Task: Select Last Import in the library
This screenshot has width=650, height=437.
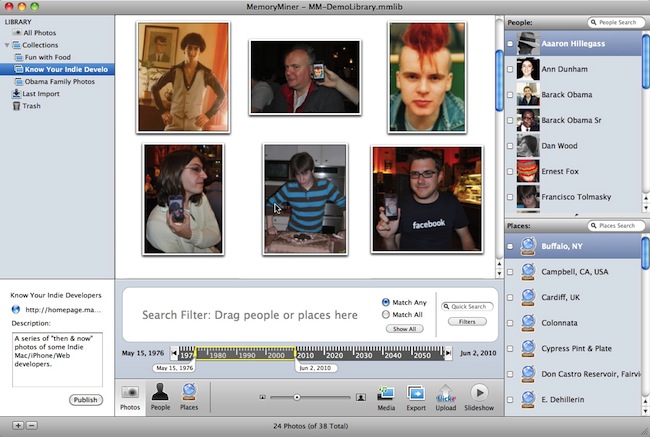Action: pos(41,94)
